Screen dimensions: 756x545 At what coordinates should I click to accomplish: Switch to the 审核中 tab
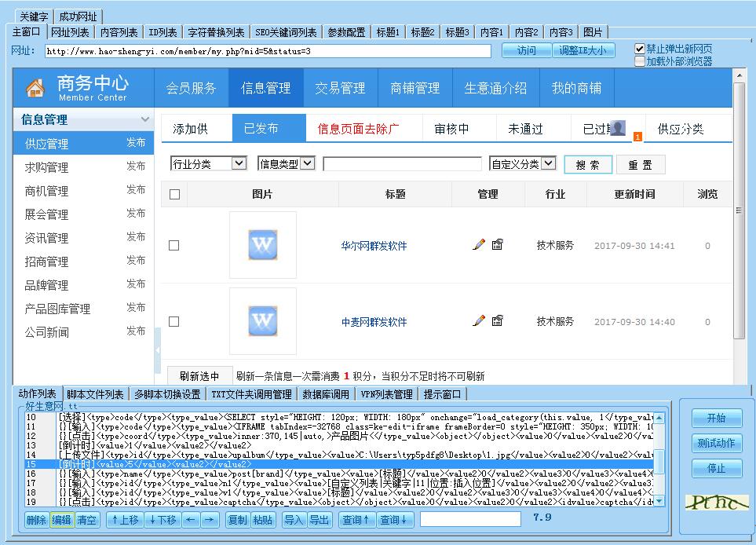(x=451, y=129)
